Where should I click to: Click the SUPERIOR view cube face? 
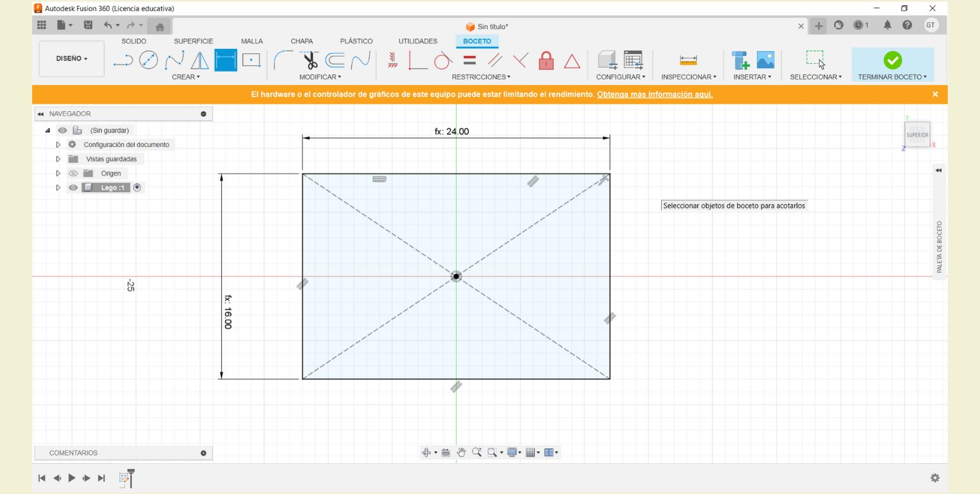point(918,135)
